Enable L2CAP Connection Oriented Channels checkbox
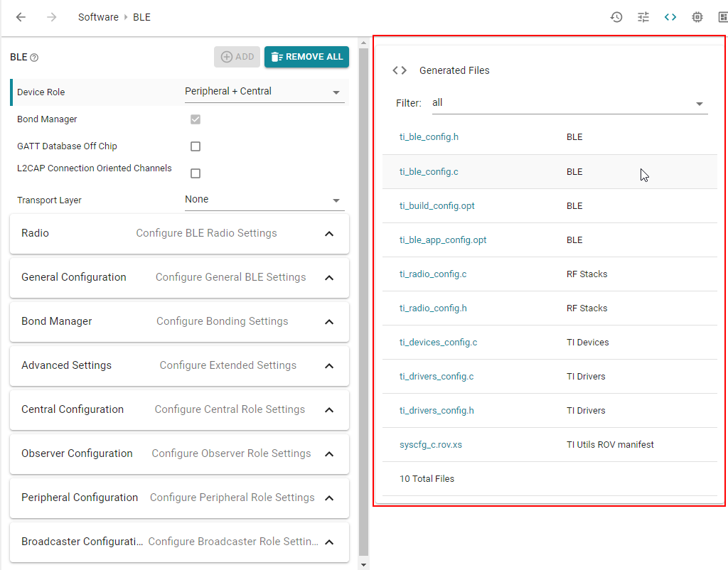This screenshot has height=570, width=728. [196, 173]
